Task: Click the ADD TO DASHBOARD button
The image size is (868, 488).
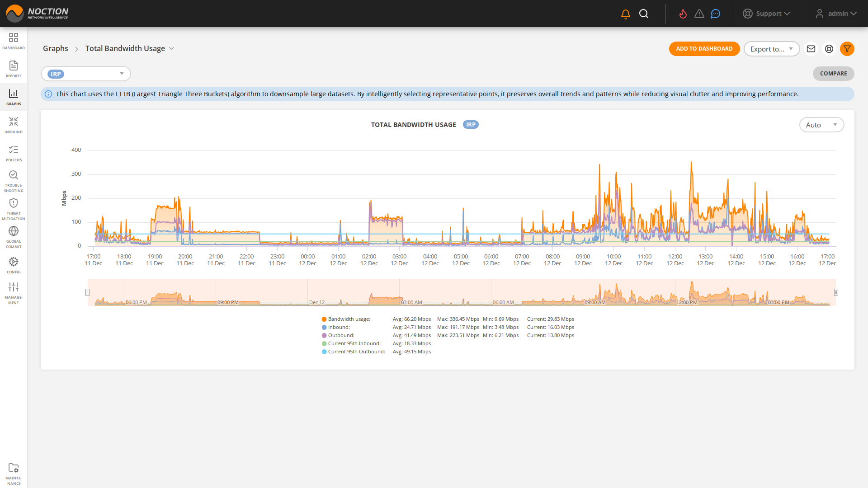Action: click(704, 49)
